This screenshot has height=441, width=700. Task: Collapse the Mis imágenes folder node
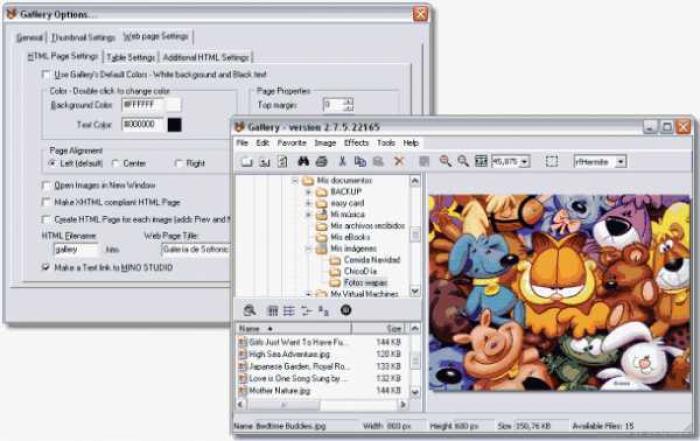click(x=308, y=249)
